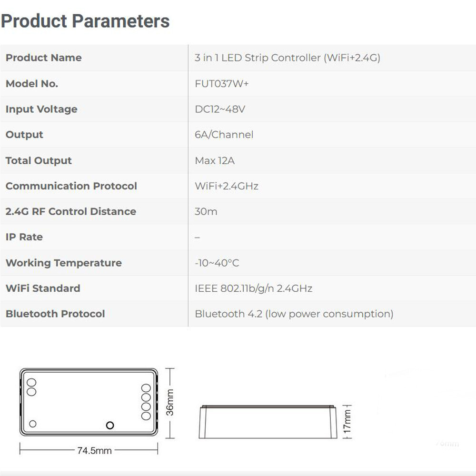Click the 6A/Channel output value
This screenshot has height=476, width=476.
pos(224,135)
